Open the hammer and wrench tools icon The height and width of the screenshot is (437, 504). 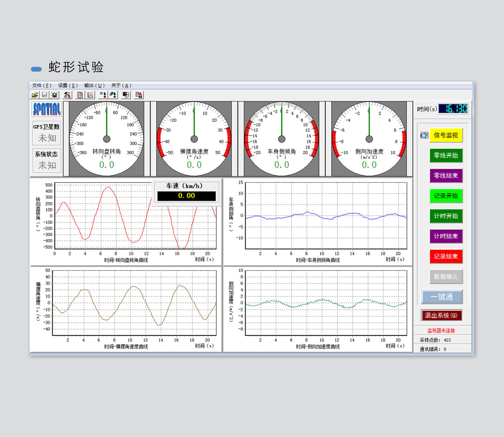click(x=67, y=95)
